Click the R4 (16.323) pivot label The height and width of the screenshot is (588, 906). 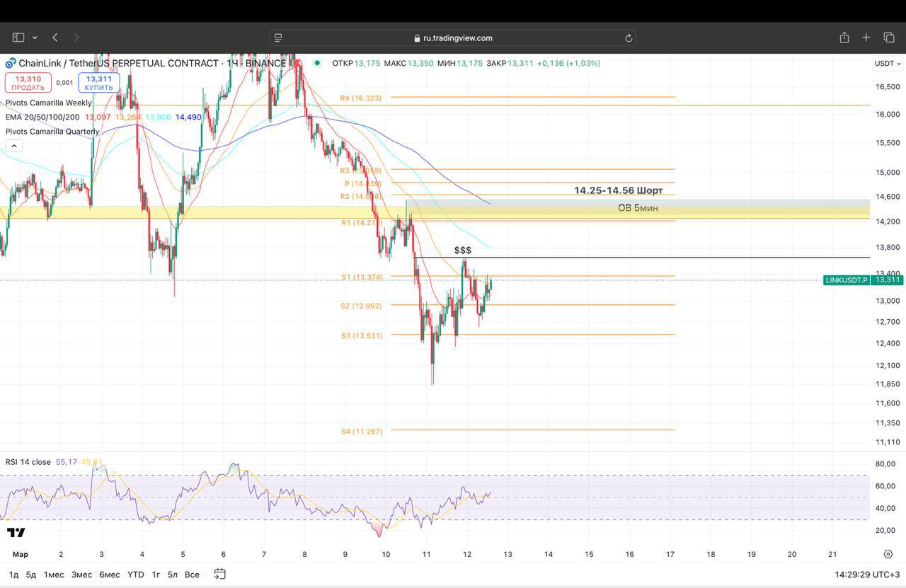point(361,98)
